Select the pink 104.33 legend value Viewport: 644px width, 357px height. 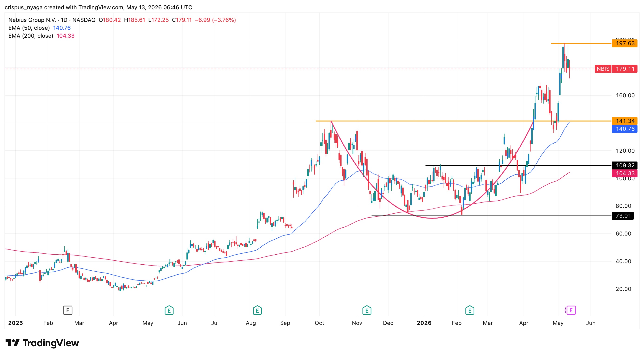[x=66, y=36]
